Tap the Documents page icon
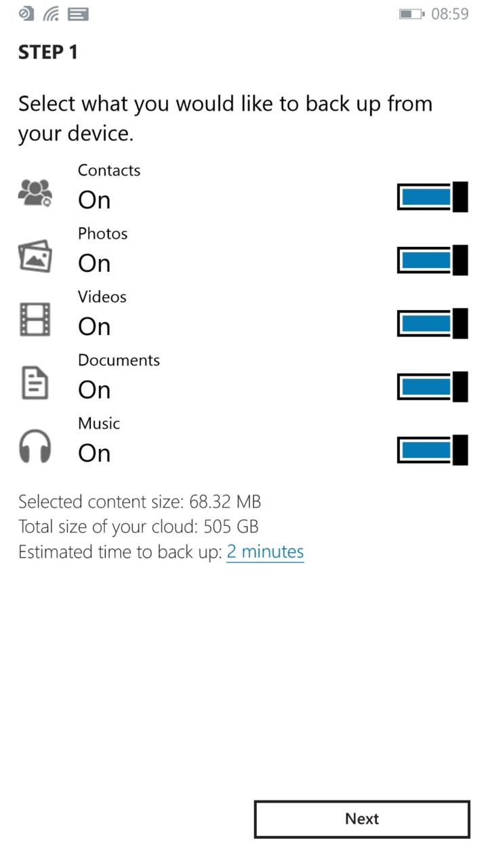Image resolution: width=488 pixels, height=868 pixels. (34, 382)
